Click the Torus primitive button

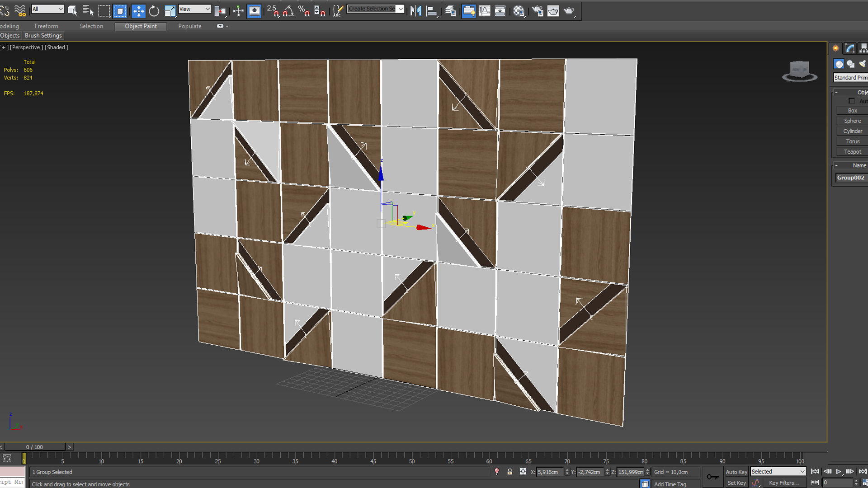(x=852, y=142)
